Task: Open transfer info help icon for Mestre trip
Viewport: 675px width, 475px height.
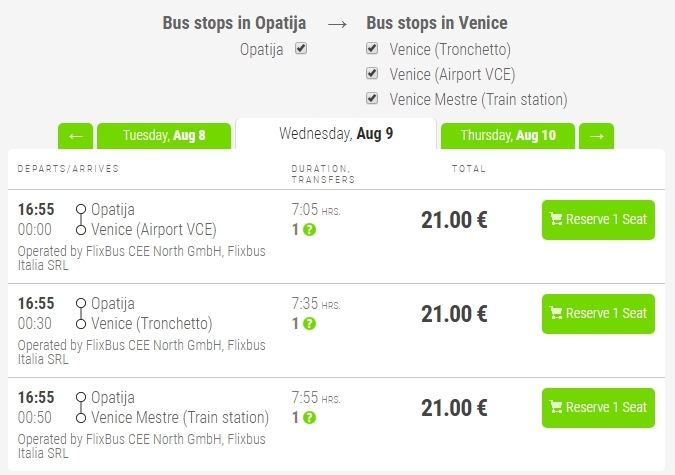Action: 309,417
